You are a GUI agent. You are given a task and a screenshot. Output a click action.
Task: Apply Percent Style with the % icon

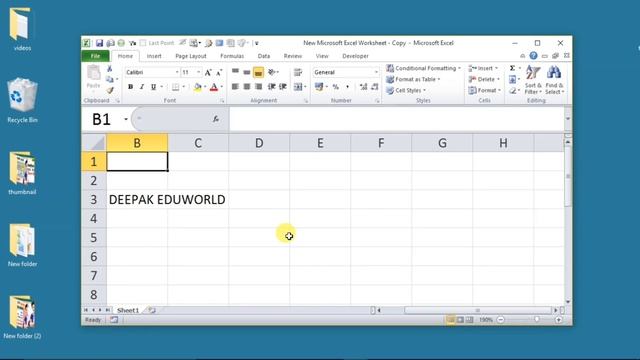336,87
